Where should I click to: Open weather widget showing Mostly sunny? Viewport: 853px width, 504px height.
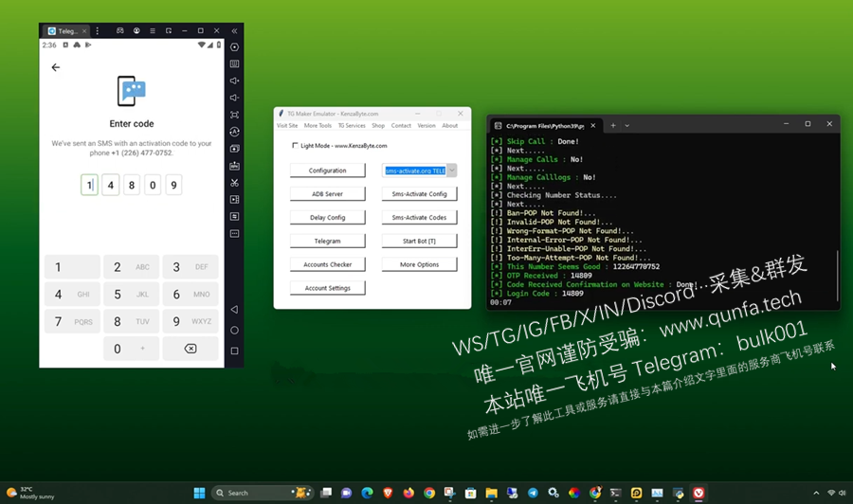tap(30, 493)
